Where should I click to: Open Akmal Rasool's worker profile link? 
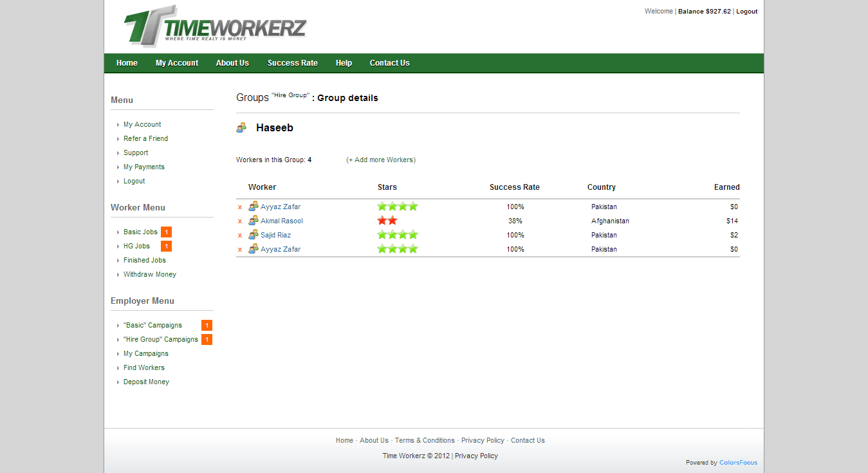282,221
